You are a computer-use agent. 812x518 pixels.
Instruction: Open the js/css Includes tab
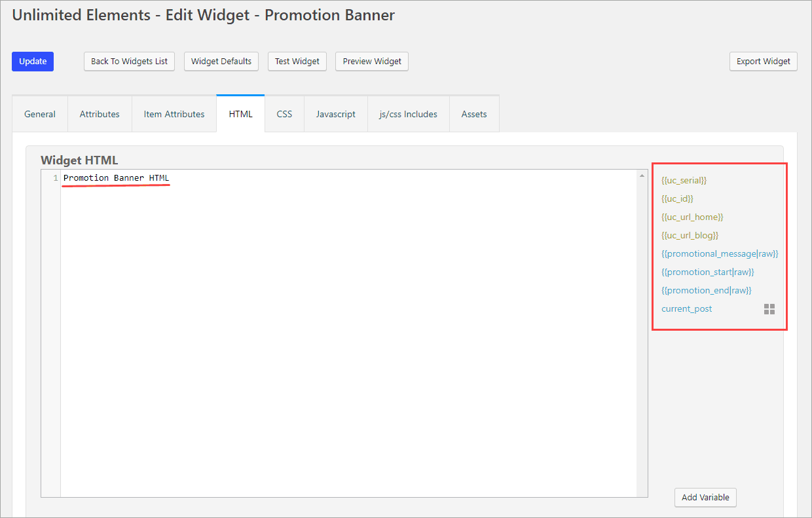[408, 114]
